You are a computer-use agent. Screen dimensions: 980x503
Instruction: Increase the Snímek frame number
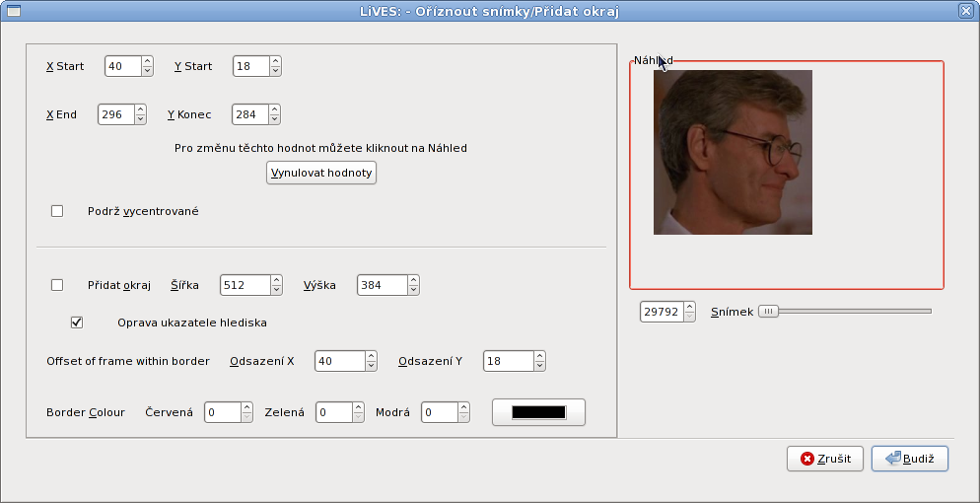pyautogui.click(x=688, y=307)
